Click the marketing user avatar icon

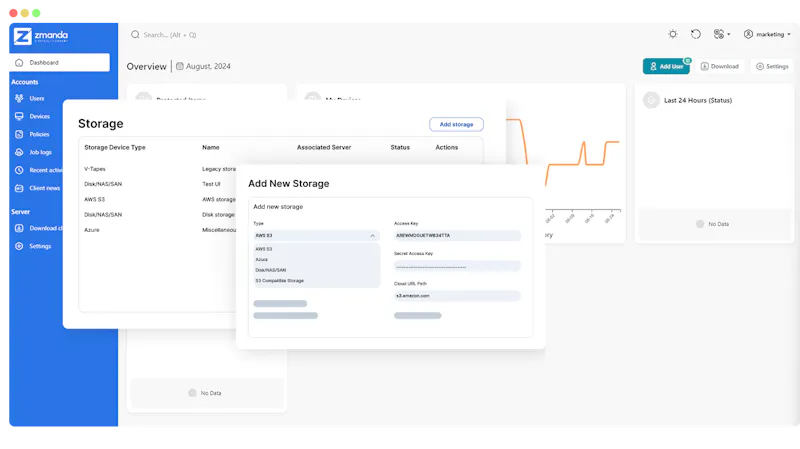point(748,34)
